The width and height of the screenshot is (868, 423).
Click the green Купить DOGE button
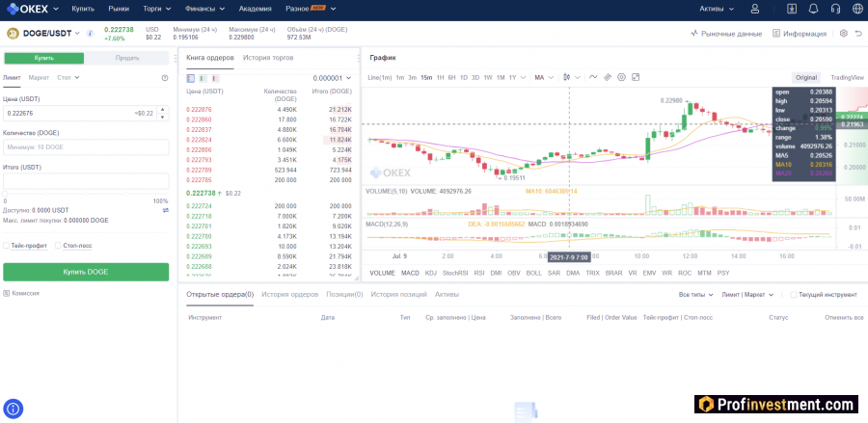point(86,272)
